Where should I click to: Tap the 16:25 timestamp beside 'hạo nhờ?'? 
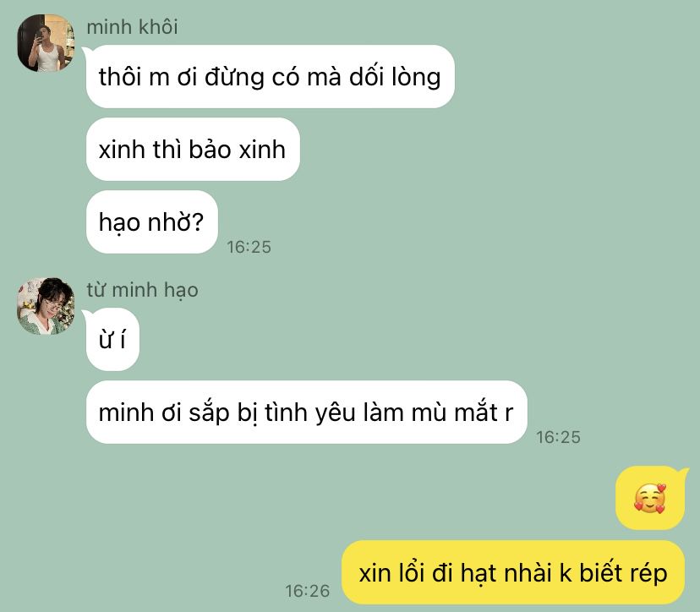pyautogui.click(x=249, y=247)
